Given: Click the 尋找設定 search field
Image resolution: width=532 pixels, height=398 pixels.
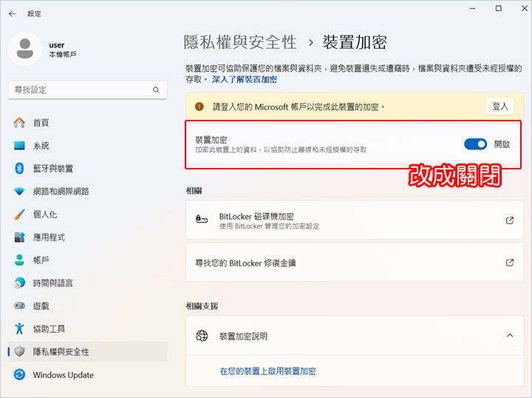Looking at the screenshot, I should [x=87, y=90].
